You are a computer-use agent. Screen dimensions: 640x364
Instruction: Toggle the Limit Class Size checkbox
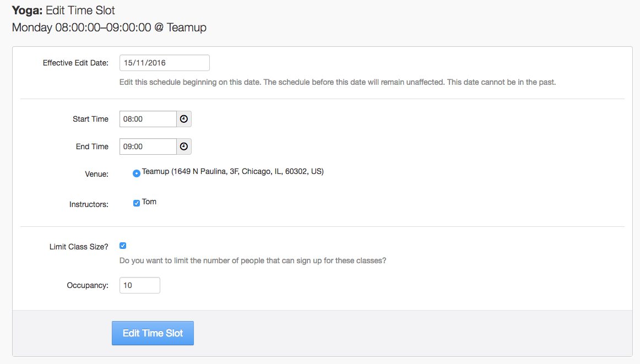[x=123, y=246]
